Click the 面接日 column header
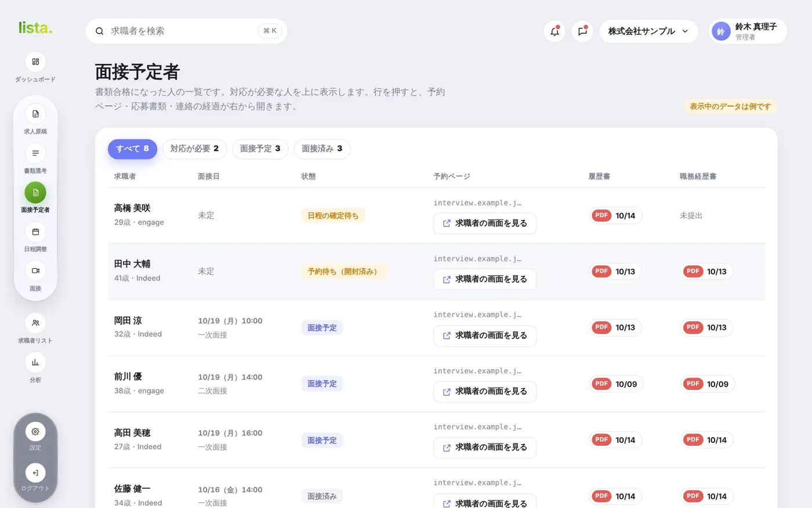This screenshot has width=812, height=508. (209, 176)
